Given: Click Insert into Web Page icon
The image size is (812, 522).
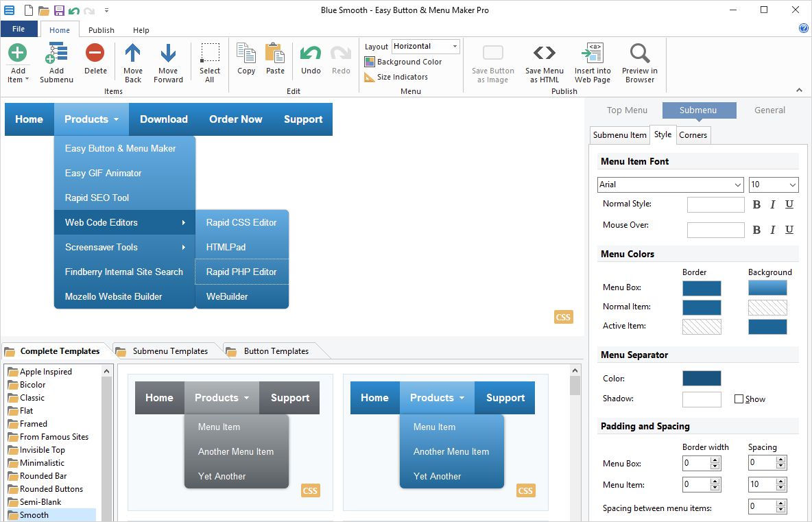Looking at the screenshot, I should click(x=592, y=54).
